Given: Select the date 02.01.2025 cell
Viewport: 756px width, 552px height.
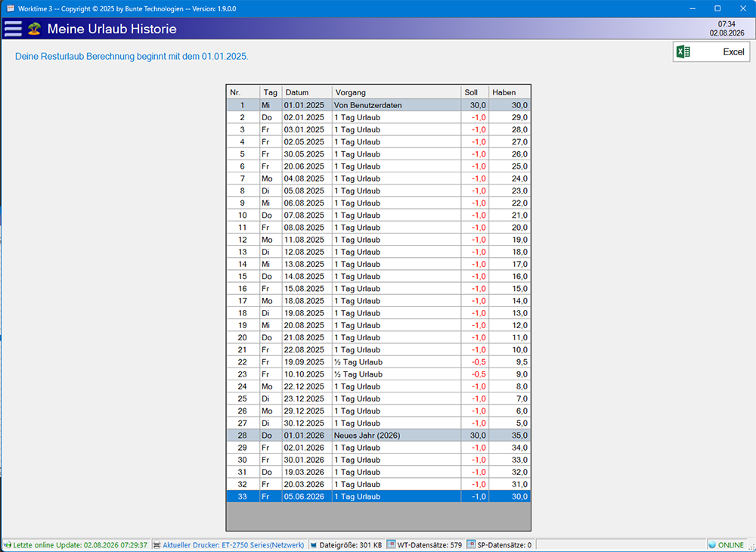Looking at the screenshot, I should tap(307, 117).
